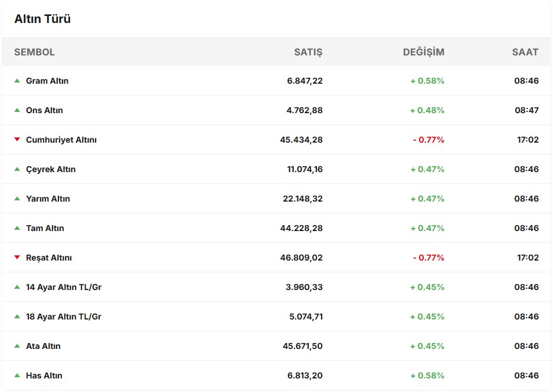Image resolution: width=553 pixels, height=392 pixels.
Task: Click the red down arrow beside Cumhuriyet Altını
Action: click(x=17, y=140)
